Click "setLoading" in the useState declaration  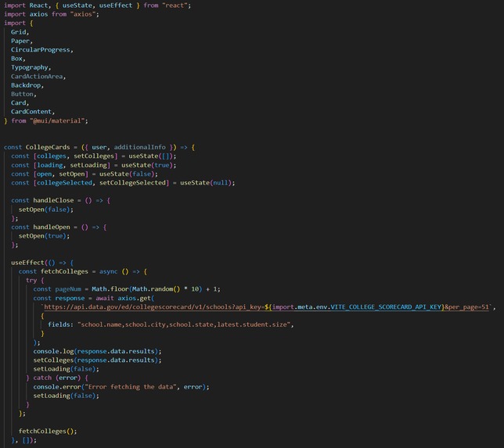coord(88,165)
